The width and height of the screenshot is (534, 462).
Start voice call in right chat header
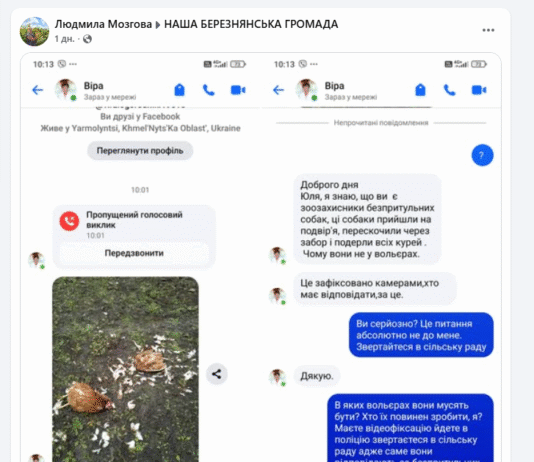click(449, 90)
